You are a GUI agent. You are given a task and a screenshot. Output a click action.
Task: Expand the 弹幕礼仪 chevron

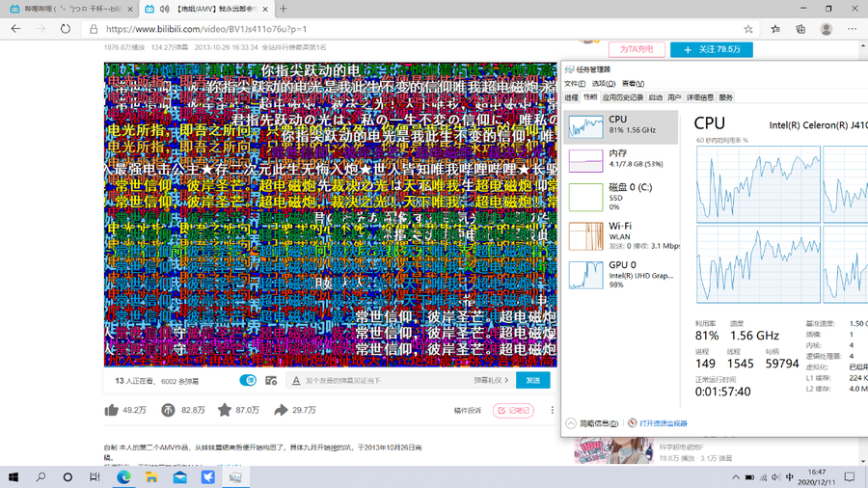[x=506, y=381]
